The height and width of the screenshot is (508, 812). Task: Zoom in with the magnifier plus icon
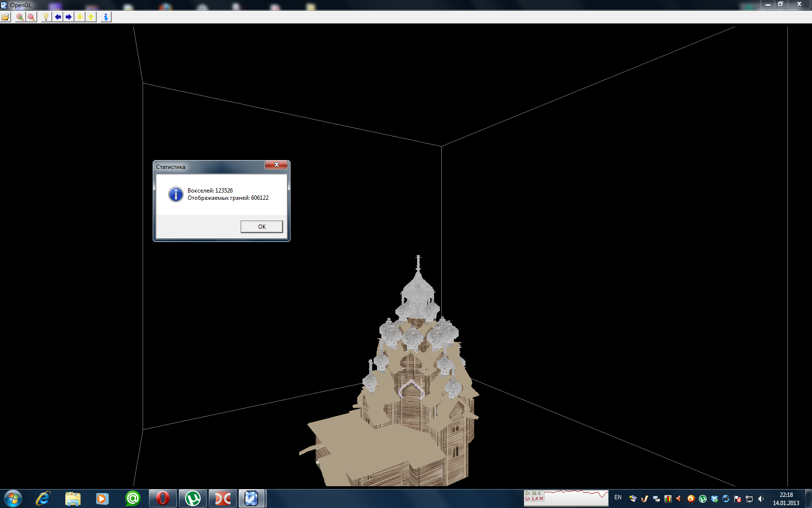[19, 17]
